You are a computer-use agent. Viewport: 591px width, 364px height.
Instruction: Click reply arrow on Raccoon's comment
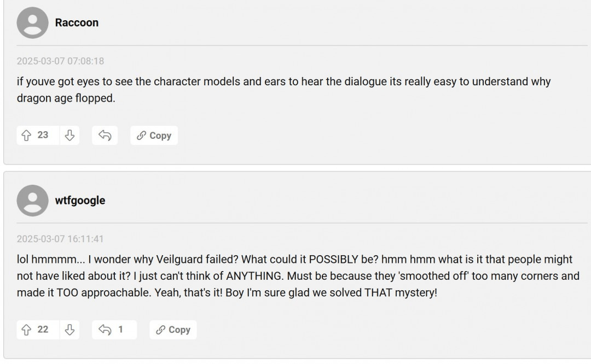click(x=105, y=136)
